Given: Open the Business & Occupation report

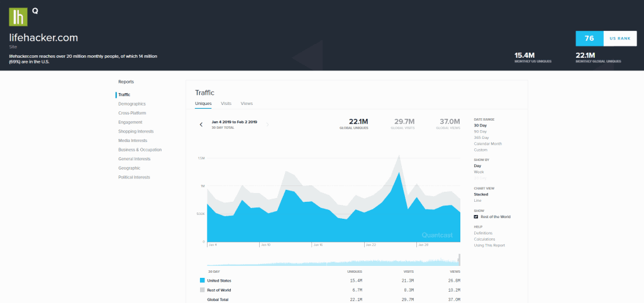Looking at the screenshot, I should tap(140, 150).
